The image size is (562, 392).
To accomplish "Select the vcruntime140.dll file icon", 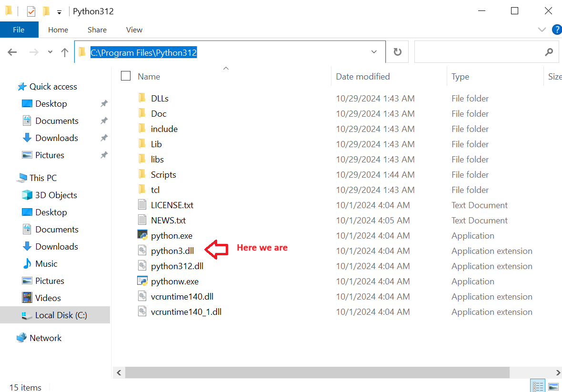I will (x=142, y=296).
